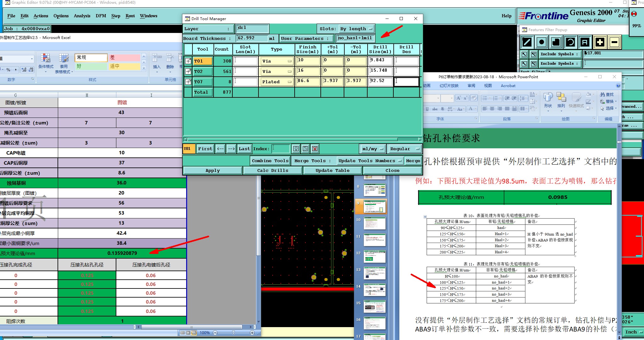Click the Calc Drills button
The image size is (644, 340).
point(273,170)
